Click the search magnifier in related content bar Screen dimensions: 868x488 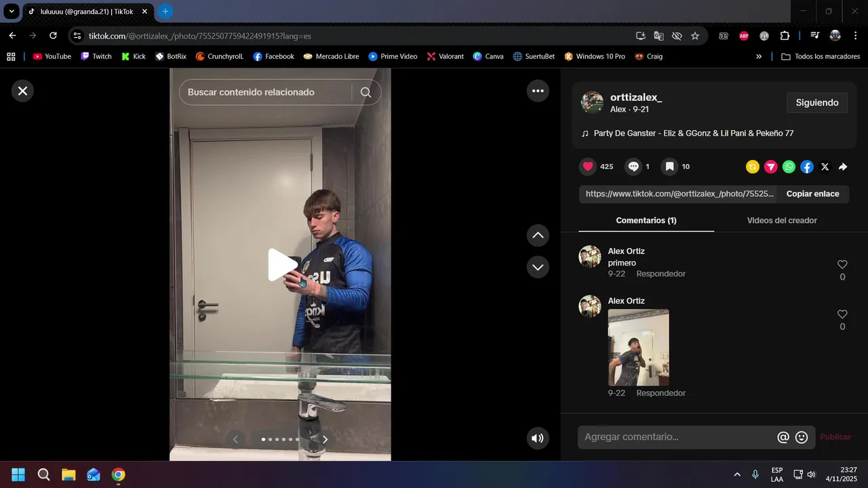(x=366, y=92)
